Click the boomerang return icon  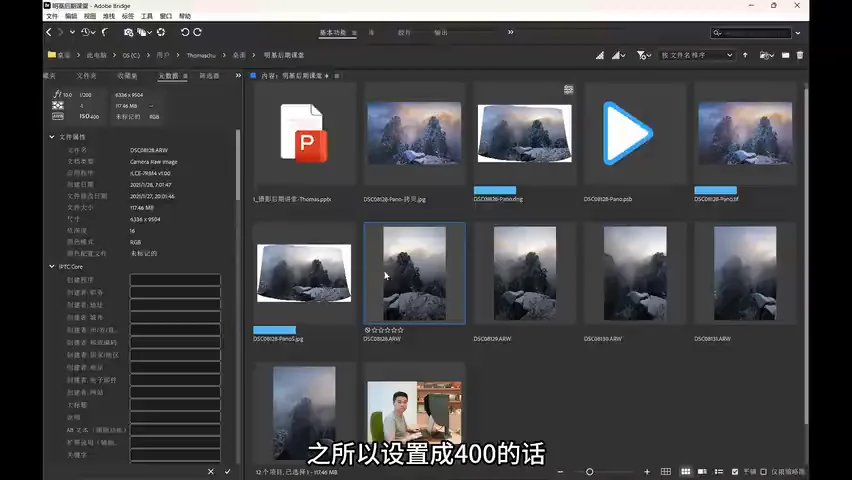point(105,33)
